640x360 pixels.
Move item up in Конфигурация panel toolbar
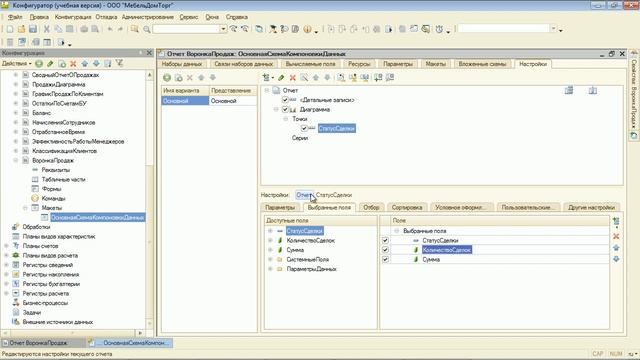pyautogui.click(x=85, y=64)
